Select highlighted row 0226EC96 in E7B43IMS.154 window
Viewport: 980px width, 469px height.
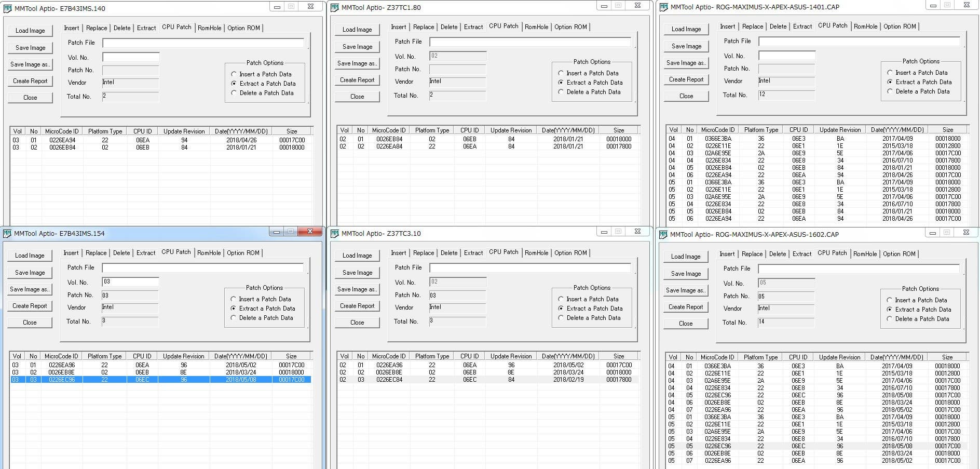(160, 380)
